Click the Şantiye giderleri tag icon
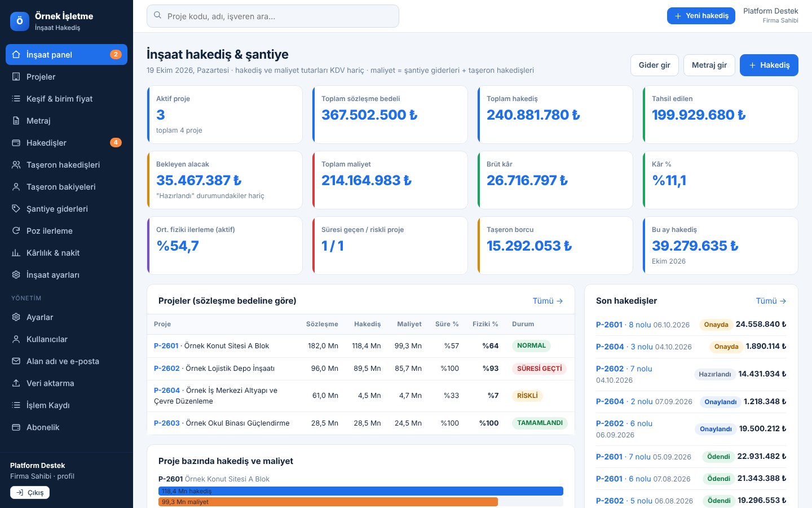Viewport: 812px width, 508px height. (16, 209)
